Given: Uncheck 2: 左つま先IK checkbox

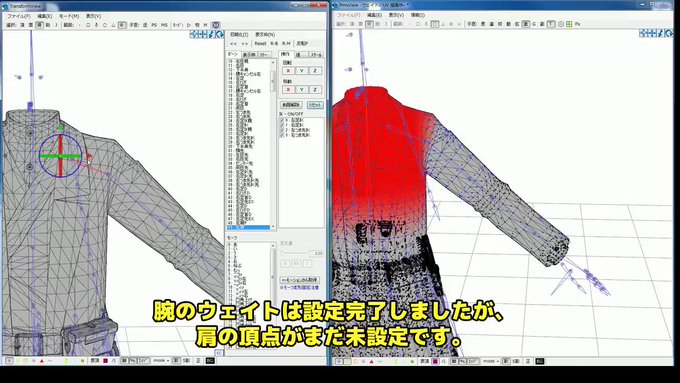Looking at the screenshot, I should pos(282,130).
